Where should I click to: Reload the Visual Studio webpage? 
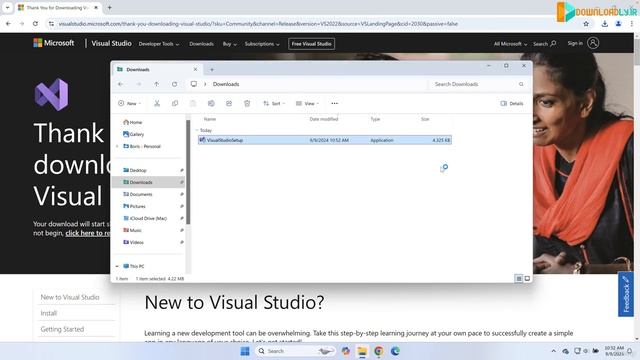click(36, 24)
